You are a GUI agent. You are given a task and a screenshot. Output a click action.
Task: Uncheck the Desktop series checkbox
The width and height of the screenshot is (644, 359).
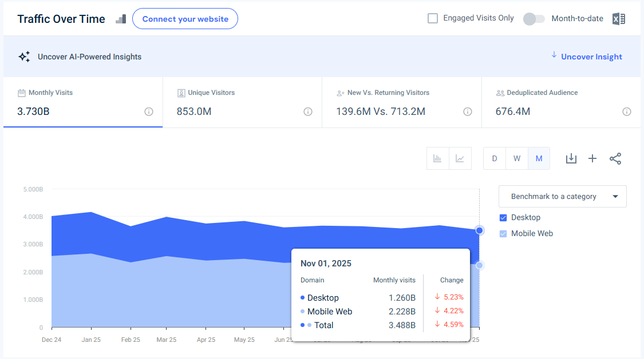coord(503,217)
